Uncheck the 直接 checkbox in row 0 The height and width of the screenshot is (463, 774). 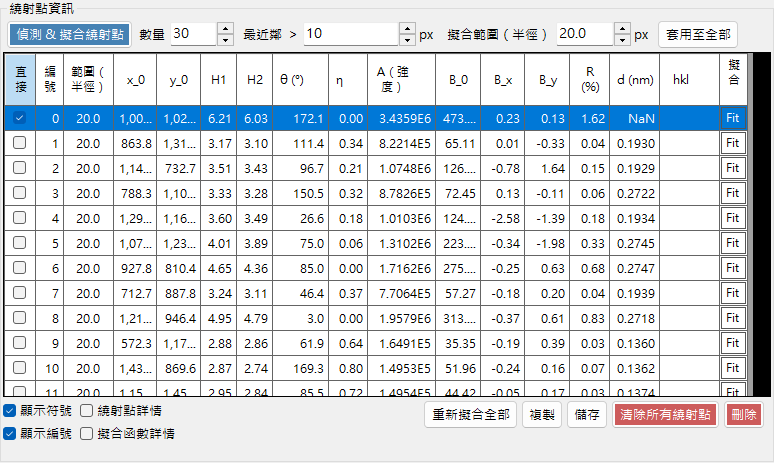[19, 118]
